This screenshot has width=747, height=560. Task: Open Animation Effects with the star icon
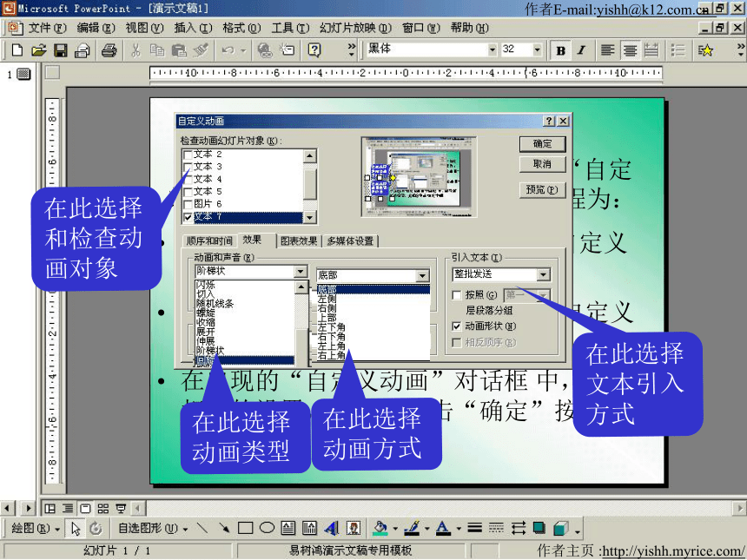[x=705, y=50]
